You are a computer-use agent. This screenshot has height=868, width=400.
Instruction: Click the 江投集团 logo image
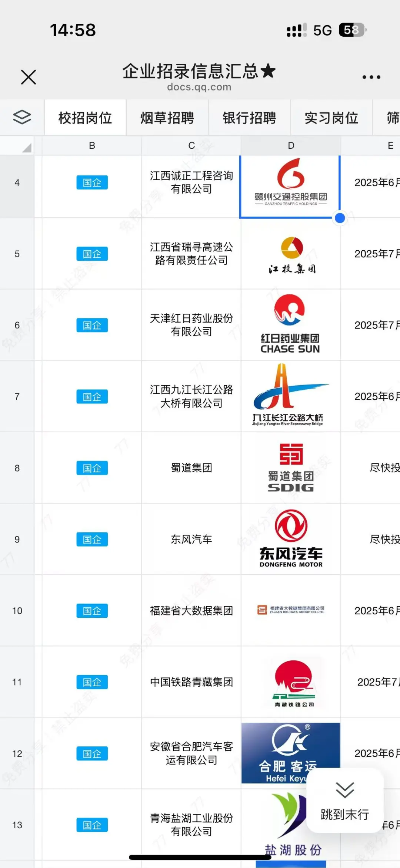[x=292, y=255]
